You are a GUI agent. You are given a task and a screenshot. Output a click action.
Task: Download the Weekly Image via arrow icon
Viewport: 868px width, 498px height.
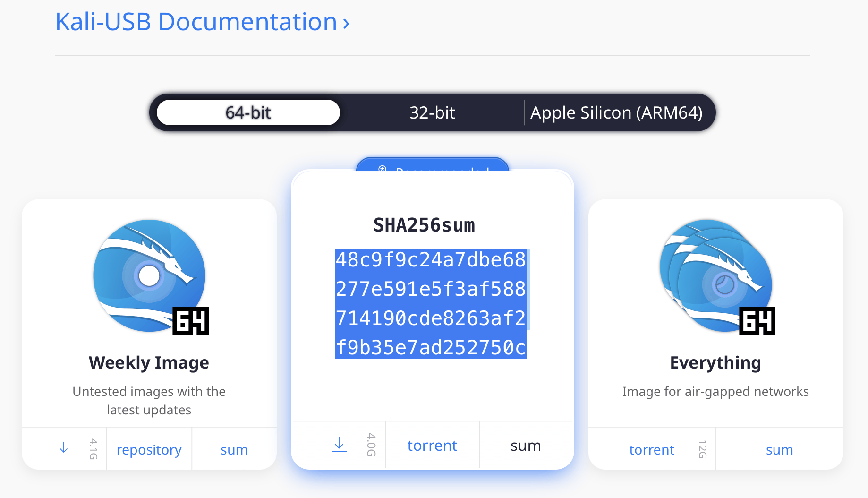point(64,449)
